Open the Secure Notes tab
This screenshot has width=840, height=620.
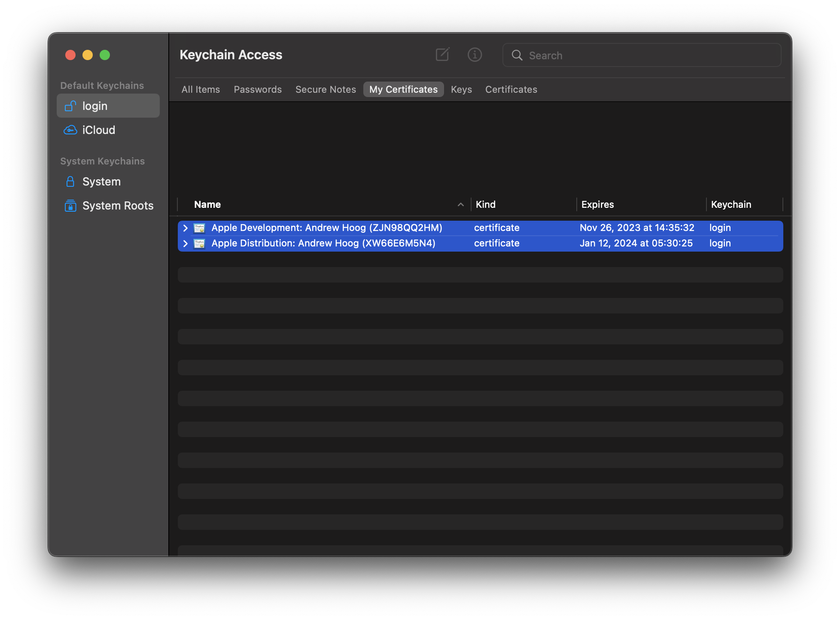[x=326, y=89]
